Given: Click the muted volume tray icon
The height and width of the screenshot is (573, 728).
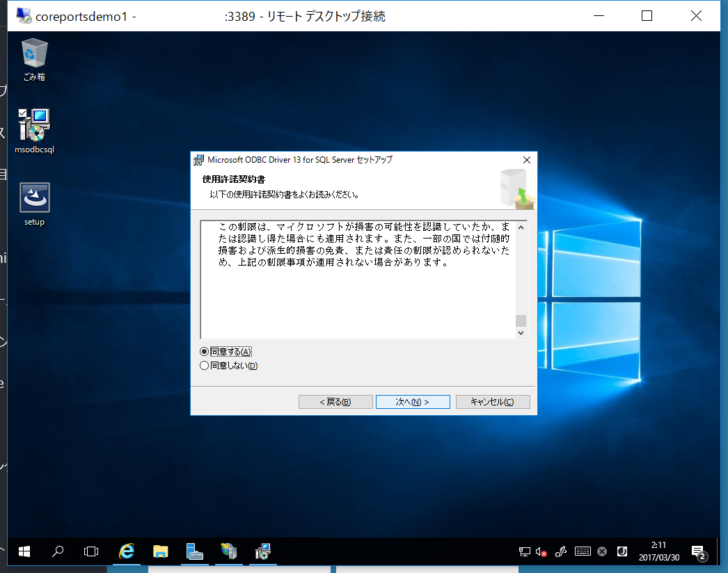Looking at the screenshot, I should click(541, 551).
